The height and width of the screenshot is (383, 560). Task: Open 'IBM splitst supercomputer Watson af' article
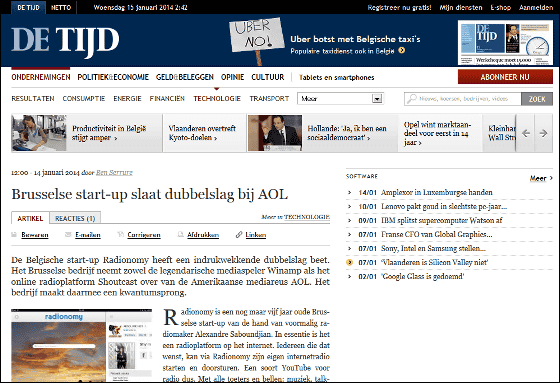(442, 220)
